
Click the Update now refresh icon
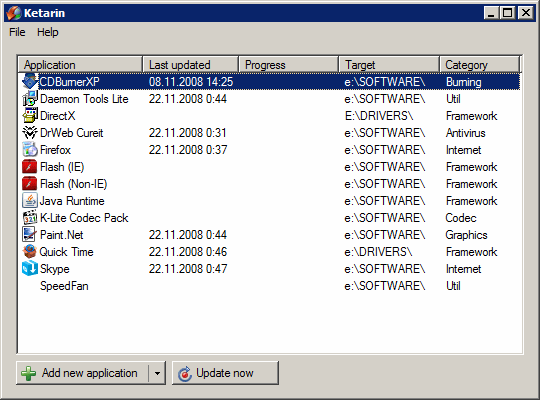(185, 374)
